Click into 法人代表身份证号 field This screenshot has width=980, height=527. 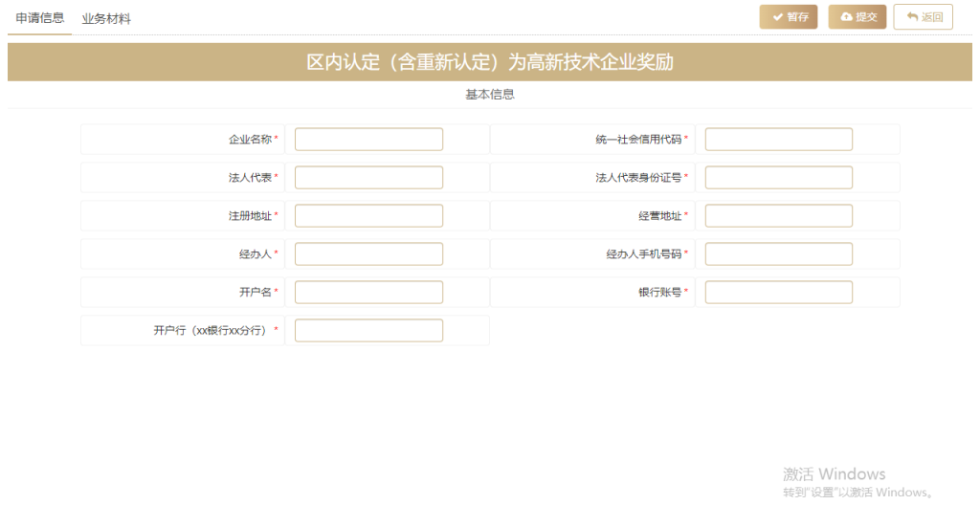point(779,177)
